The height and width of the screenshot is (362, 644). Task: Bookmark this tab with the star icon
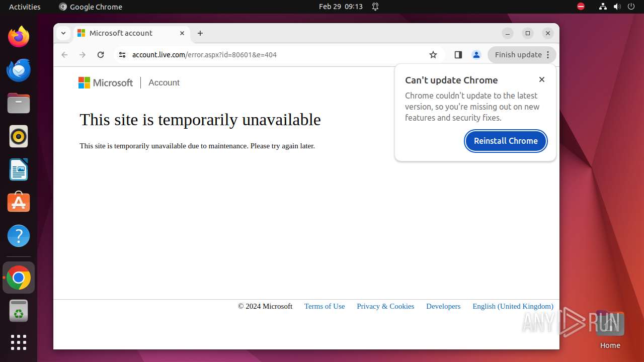click(433, 55)
